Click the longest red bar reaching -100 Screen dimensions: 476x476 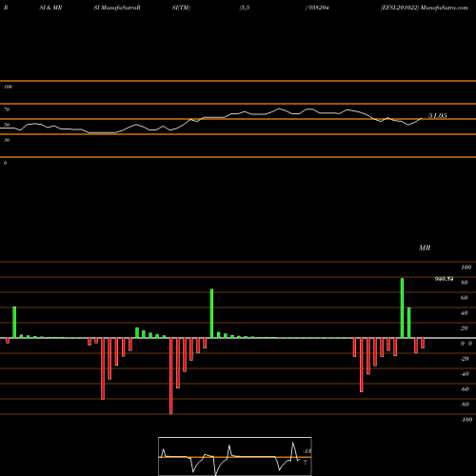171,376
